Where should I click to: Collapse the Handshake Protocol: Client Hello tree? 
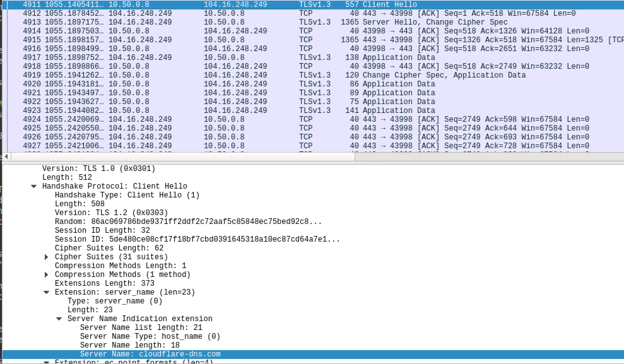[x=34, y=186]
